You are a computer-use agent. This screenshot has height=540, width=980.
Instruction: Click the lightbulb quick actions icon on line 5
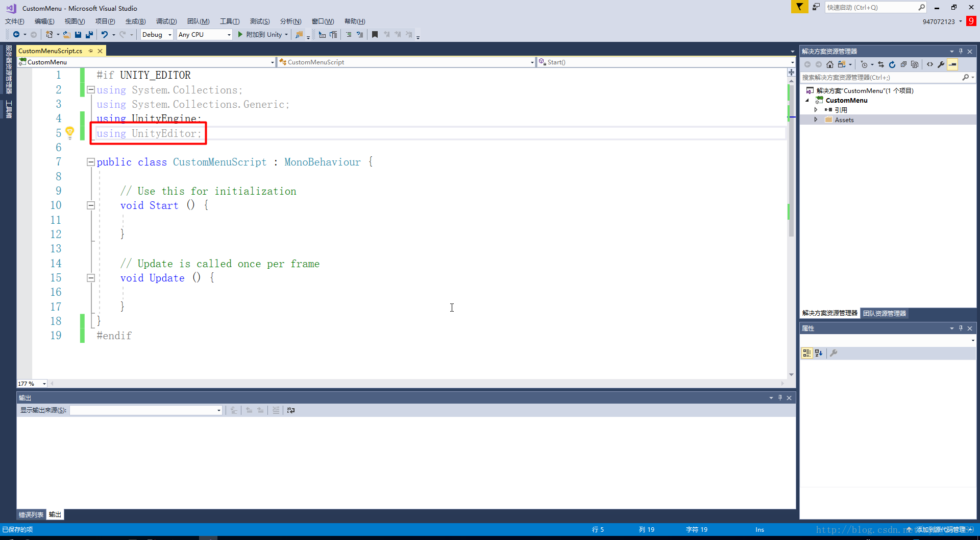click(x=70, y=132)
